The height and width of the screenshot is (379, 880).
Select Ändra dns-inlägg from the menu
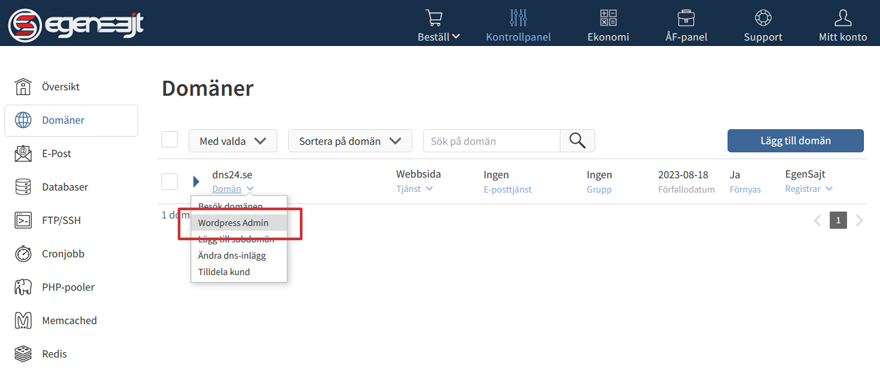pyautogui.click(x=232, y=255)
